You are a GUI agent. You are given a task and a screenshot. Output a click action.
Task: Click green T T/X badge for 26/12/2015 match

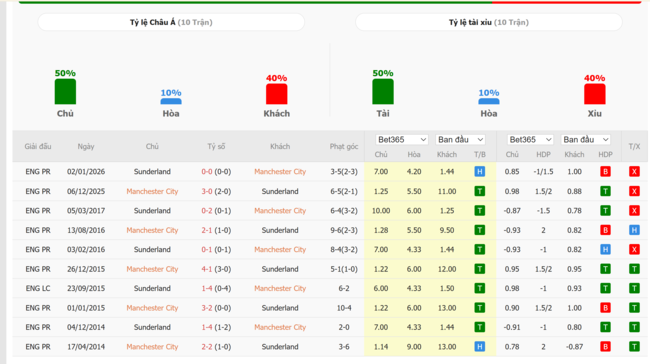tap(634, 269)
